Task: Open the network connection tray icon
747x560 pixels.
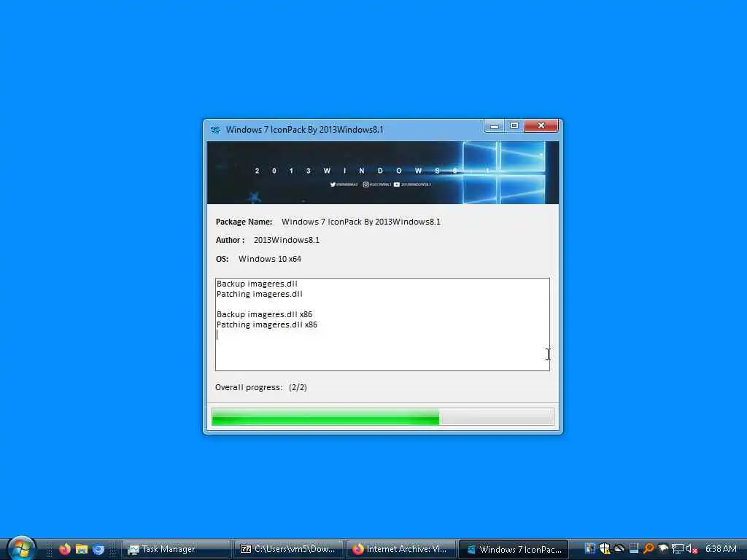Action: coord(678,549)
